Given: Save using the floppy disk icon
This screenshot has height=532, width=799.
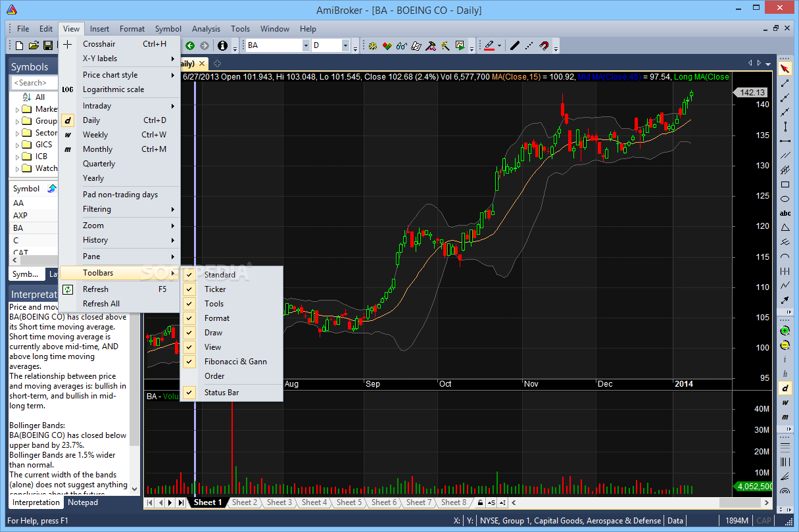Looking at the screenshot, I should pyautogui.click(x=48, y=45).
